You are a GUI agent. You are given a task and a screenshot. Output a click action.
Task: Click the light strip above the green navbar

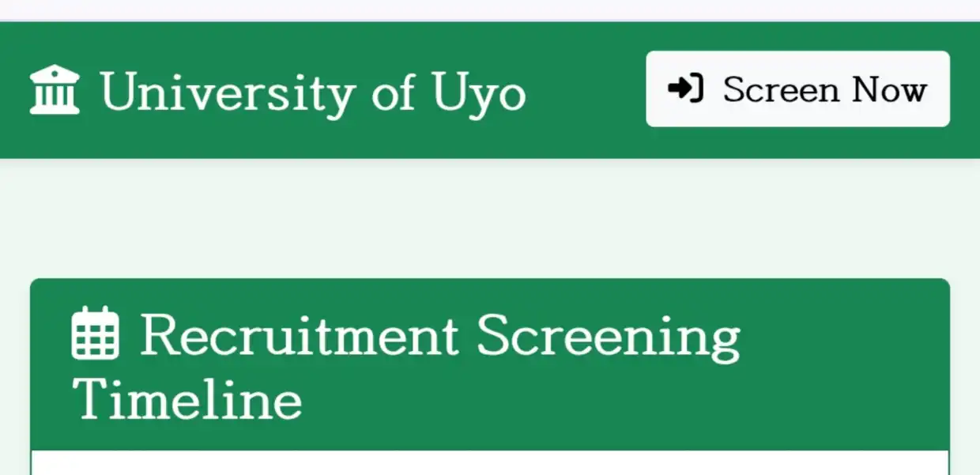(489, 9)
